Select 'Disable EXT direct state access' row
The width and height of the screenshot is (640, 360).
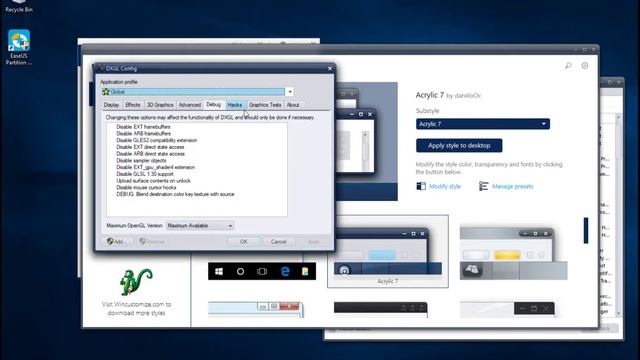point(150,147)
